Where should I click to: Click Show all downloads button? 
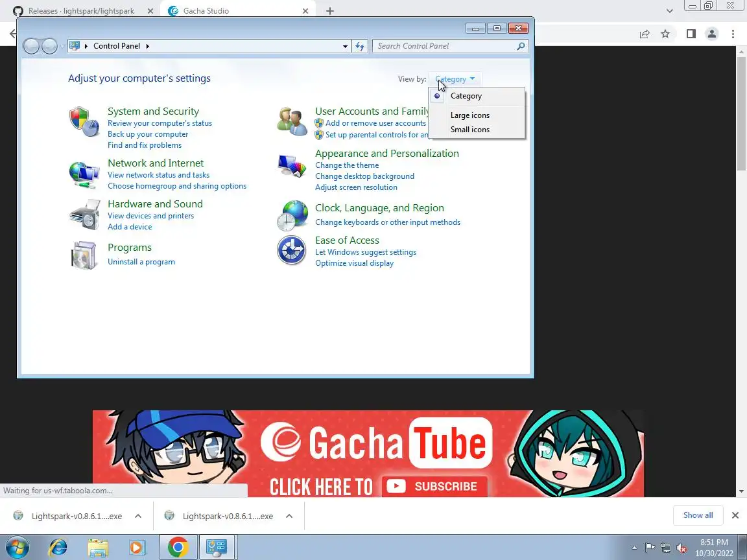[x=698, y=515]
